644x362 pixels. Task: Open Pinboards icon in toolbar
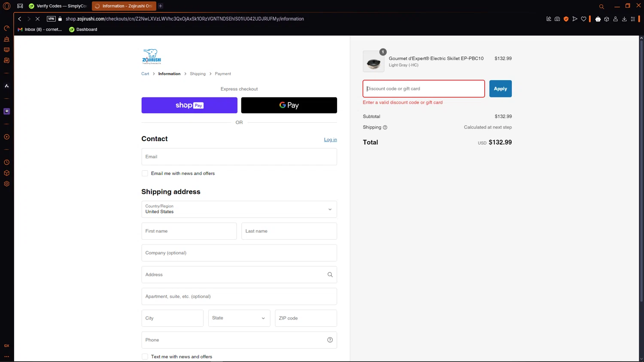(x=549, y=19)
